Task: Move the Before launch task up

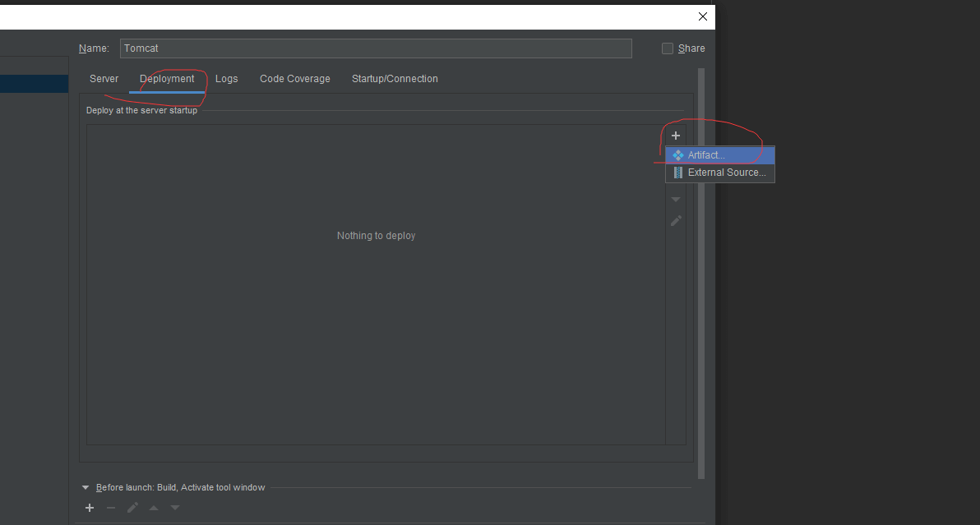Action: (154, 508)
